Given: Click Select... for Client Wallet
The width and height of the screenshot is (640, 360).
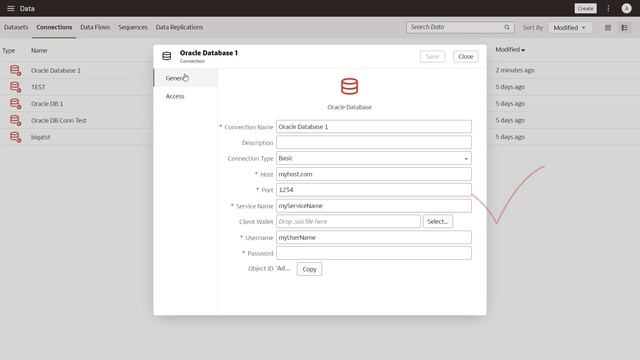Looking at the screenshot, I should 438,222.
